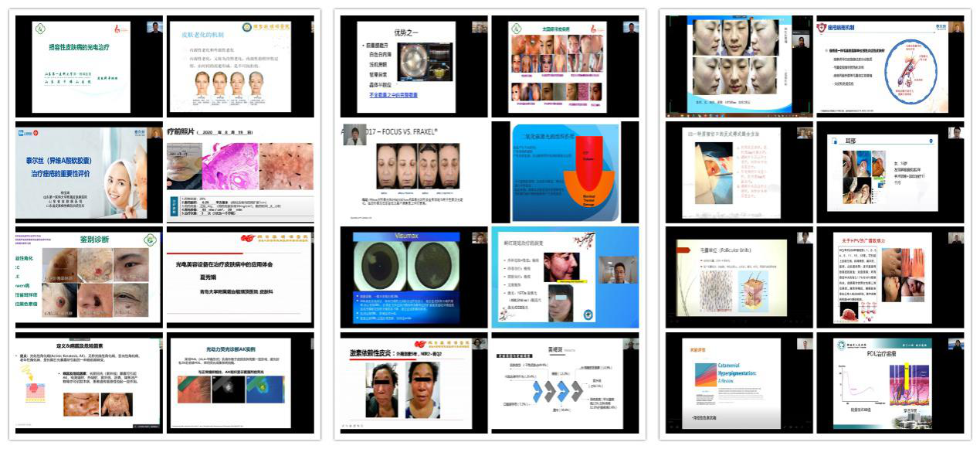Click the 光动力荧光诊断AK实例 slide
The height and width of the screenshot is (449, 980).
click(x=240, y=383)
